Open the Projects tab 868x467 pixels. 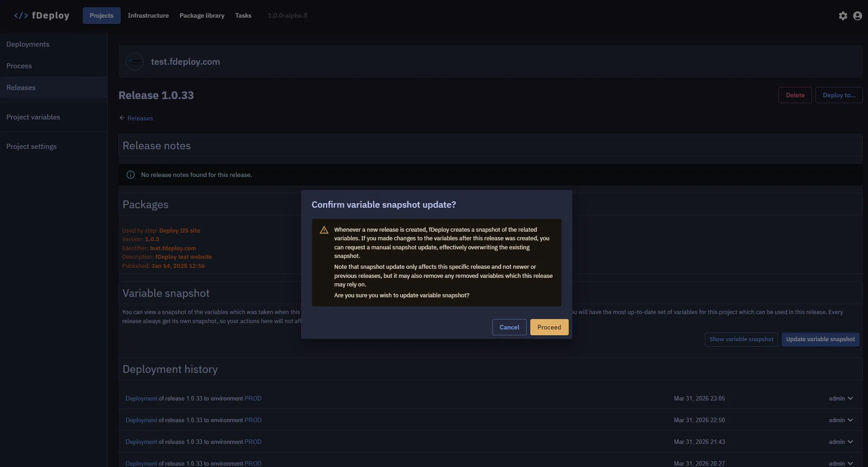pos(101,15)
